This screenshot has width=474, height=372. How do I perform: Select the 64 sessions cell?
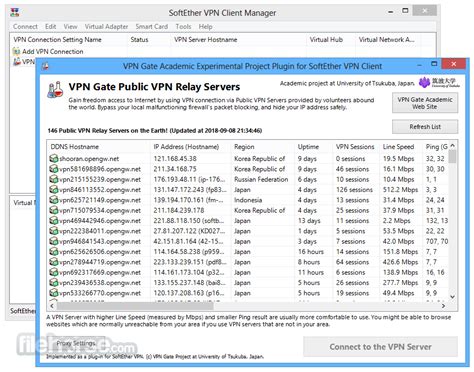(352, 262)
